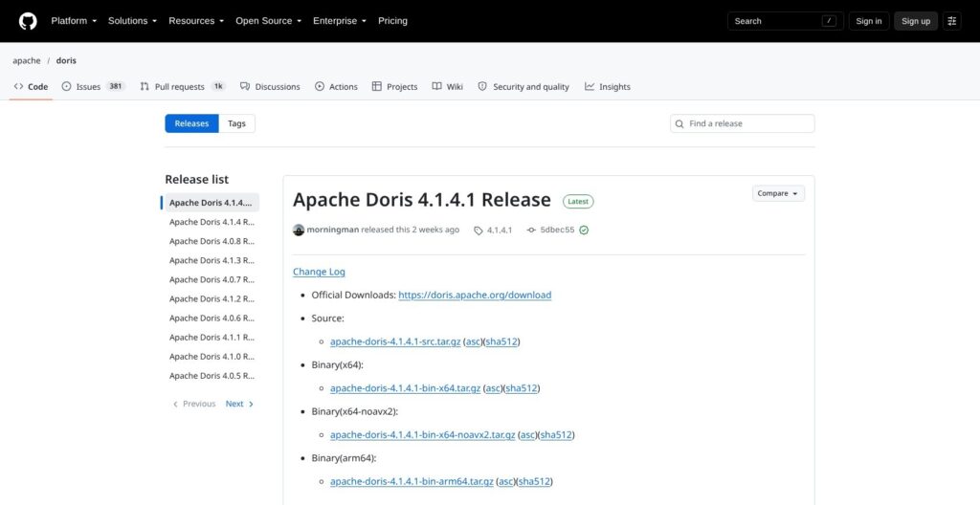
Task: Open asc link for x64-noavx2 tarball
Action: click(x=528, y=435)
